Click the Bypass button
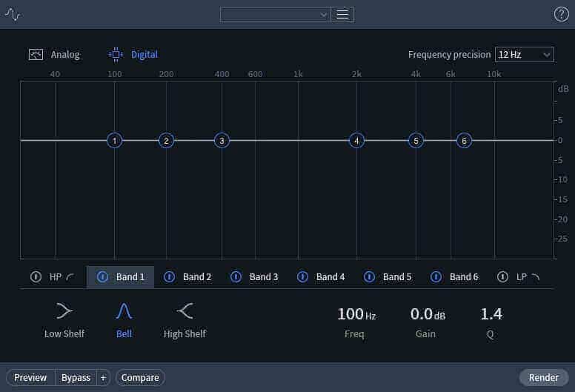The height and width of the screenshot is (392, 575). pyautogui.click(x=76, y=377)
